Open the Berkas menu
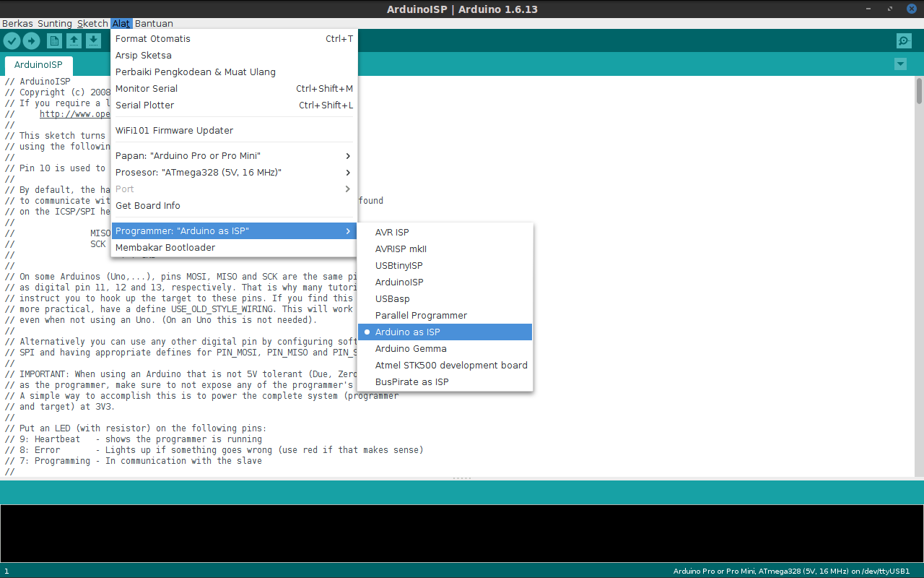The height and width of the screenshot is (578, 924). click(17, 23)
